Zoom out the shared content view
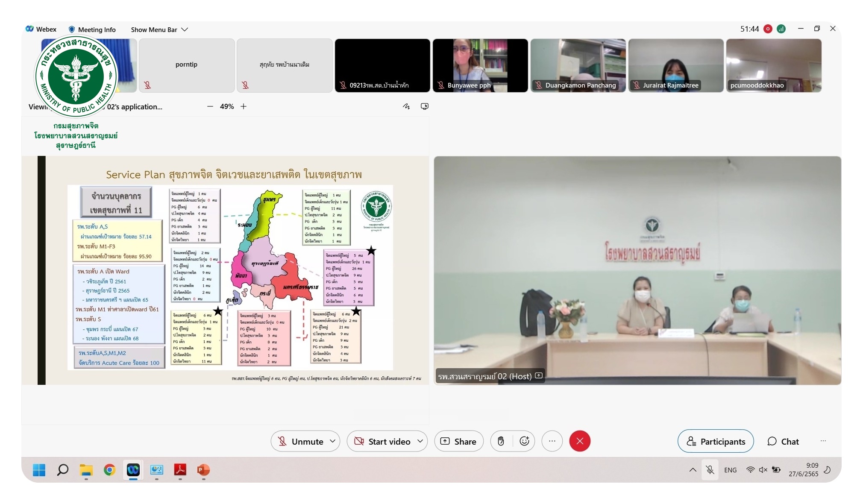This screenshot has height=504, width=863. click(x=210, y=106)
